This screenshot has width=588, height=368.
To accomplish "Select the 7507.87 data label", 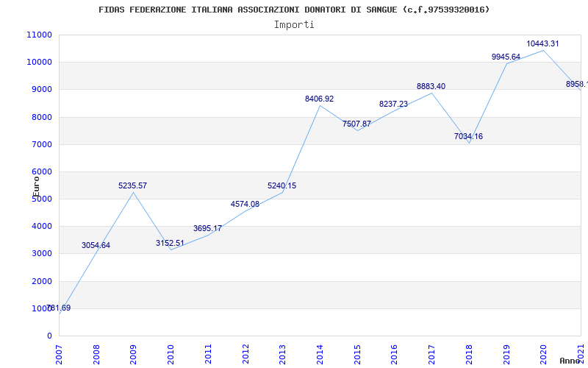I will 356,124.
